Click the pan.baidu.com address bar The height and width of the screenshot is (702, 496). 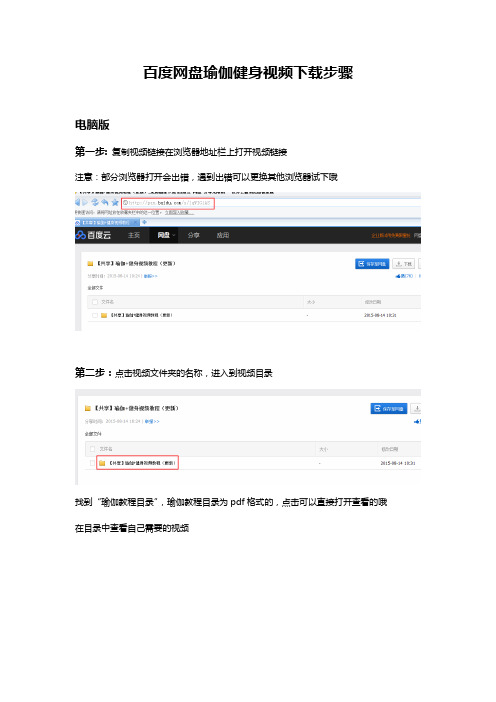(168, 203)
